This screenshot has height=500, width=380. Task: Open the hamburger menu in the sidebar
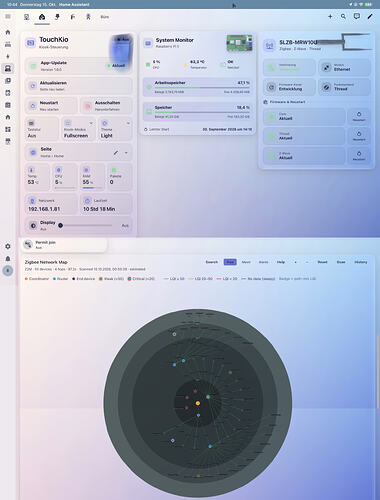tap(8, 17)
